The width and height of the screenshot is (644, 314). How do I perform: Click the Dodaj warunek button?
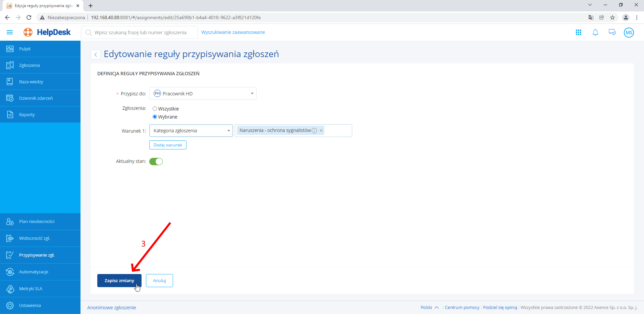[168, 145]
